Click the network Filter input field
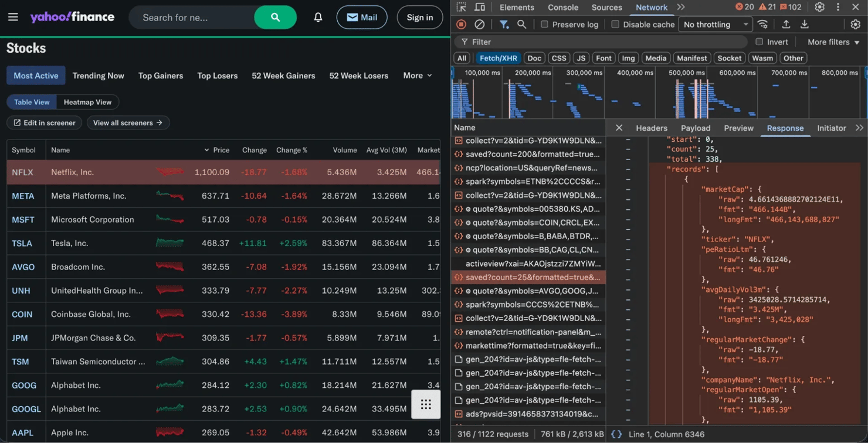 [604, 42]
